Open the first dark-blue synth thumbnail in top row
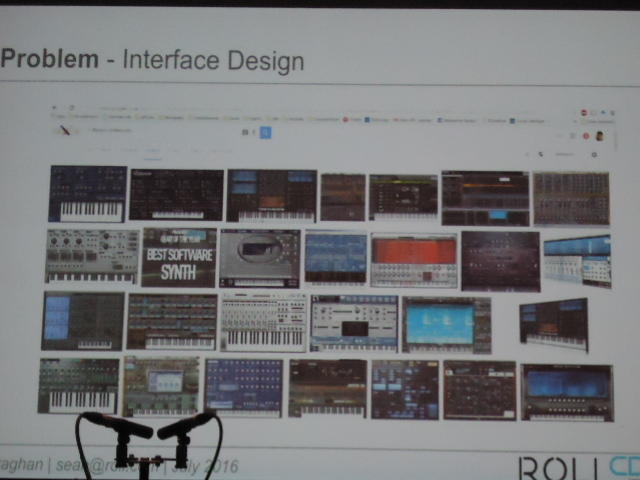Screen dimensions: 640x480 click(x=88, y=194)
